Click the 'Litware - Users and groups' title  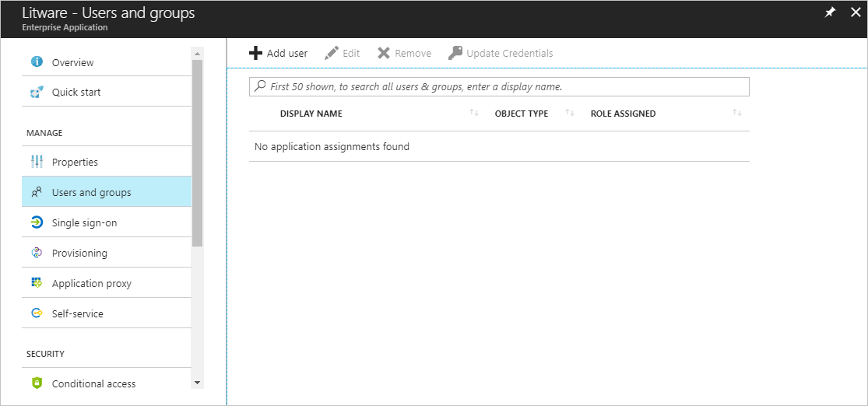point(108,12)
